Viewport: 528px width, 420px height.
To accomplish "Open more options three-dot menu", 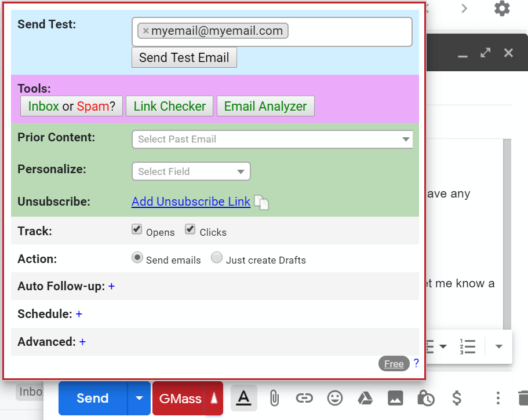I will pos(498,398).
